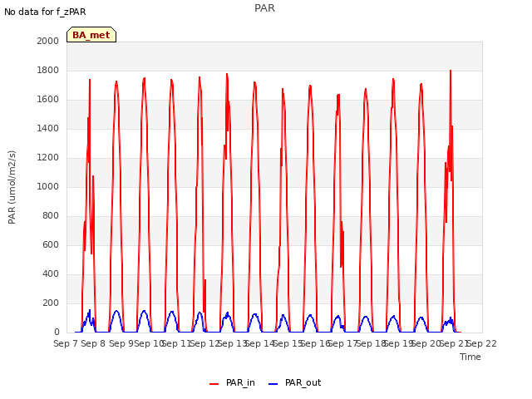Image resolution: width=532 pixels, height=399 pixels.
Task: Click the y-axis label 800
Action: 51,216
